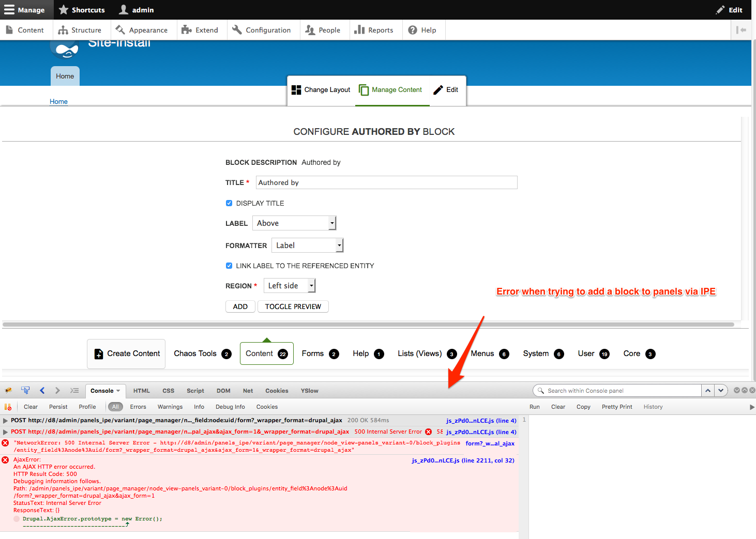
Task: Expand the Region dropdown showing Left side
Action: [x=290, y=286]
